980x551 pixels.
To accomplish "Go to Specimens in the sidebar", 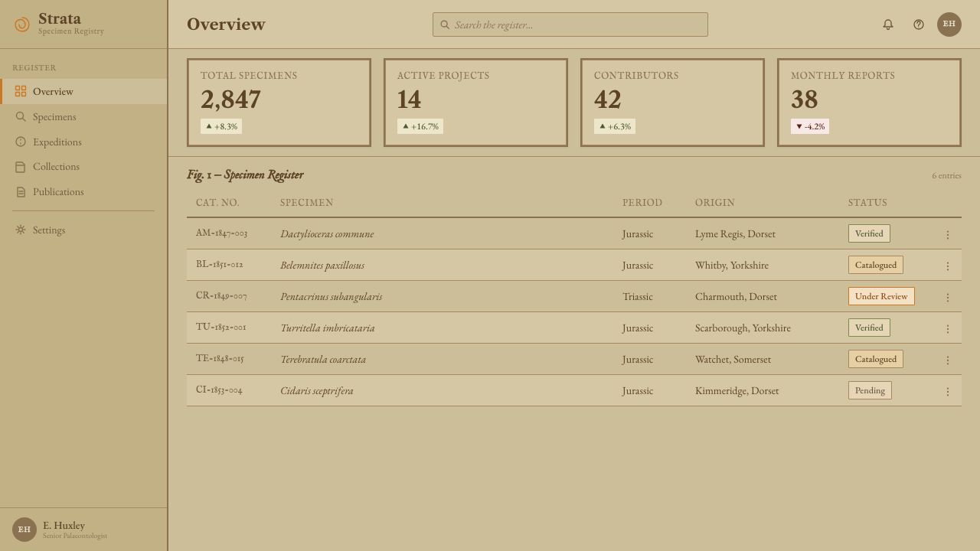I will pyautogui.click(x=83, y=116).
